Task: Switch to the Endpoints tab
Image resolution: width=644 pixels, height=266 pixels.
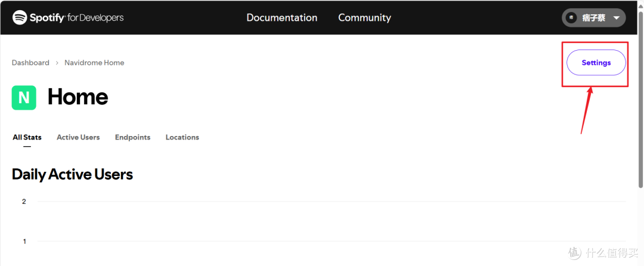Action: point(132,138)
